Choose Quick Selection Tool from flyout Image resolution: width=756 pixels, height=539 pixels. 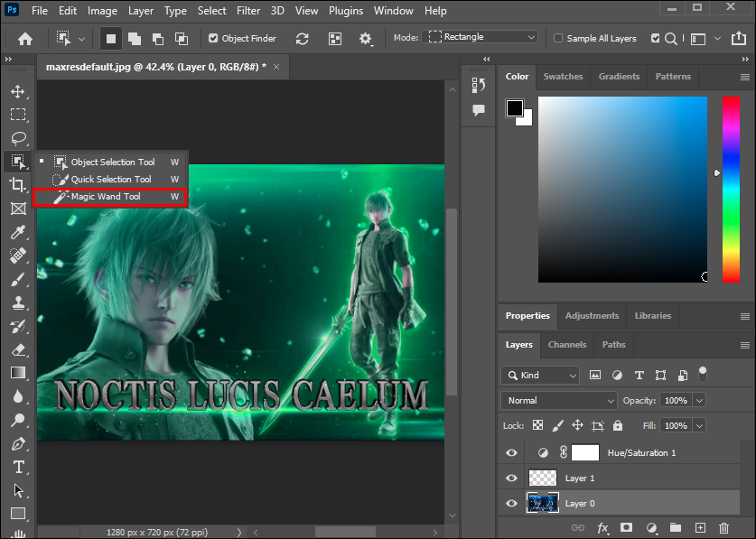tap(111, 179)
